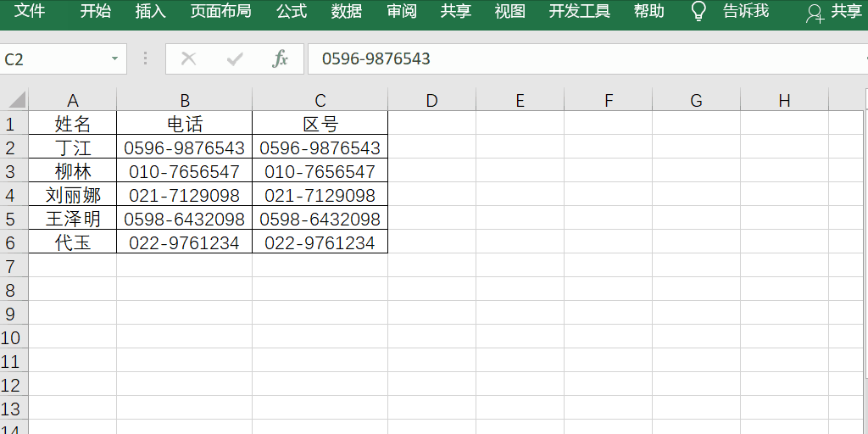The height and width of the screenshot is (434, 868).
Task: Select column C header
Action: click(x=320, y=100)
